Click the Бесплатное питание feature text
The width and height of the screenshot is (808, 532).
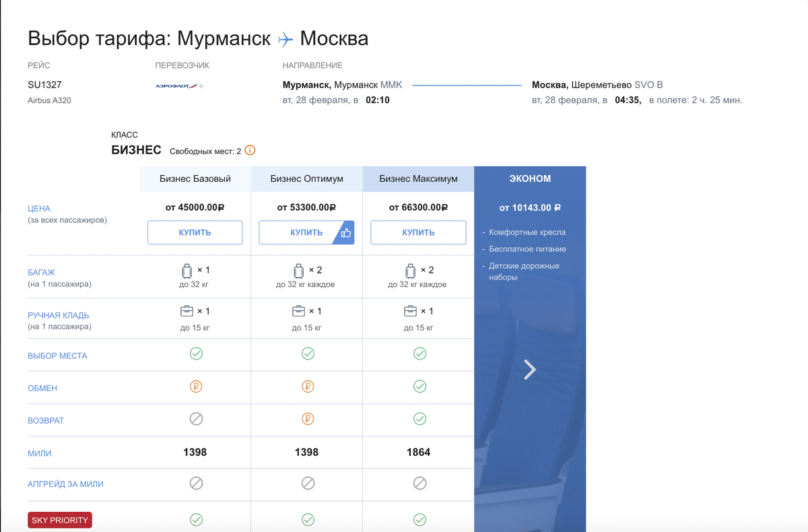527,249
